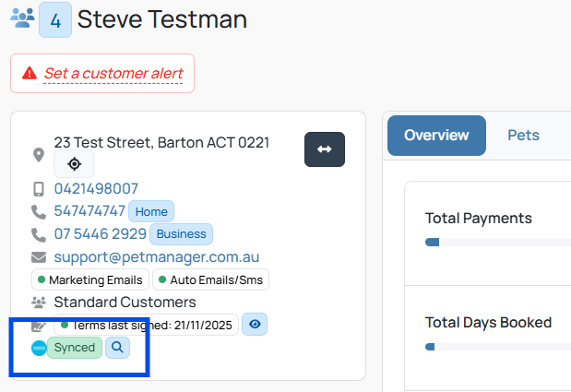The width and height of the screenshot is (571, 392).
Task: Click the locate address crosshair button
Action: point(74,164)
